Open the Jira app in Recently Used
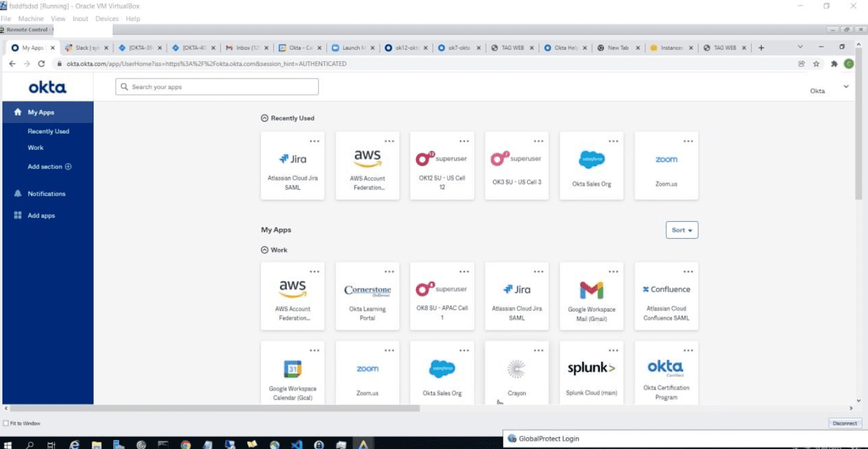This screenshot has width=868, height=449. click(x=292, y=165)
